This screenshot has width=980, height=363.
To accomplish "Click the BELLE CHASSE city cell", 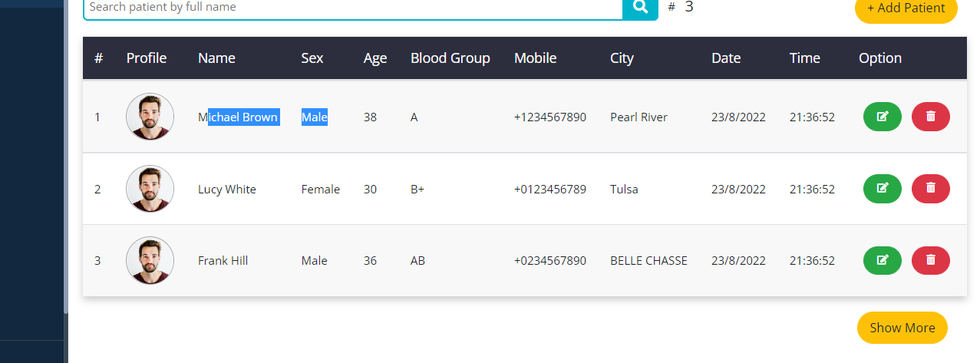I will (648, 261).
